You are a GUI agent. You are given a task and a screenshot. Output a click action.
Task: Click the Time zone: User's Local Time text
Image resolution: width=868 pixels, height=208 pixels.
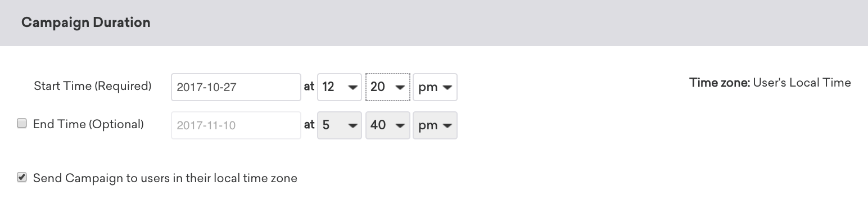pyautogui.click(x=770, y=83)
